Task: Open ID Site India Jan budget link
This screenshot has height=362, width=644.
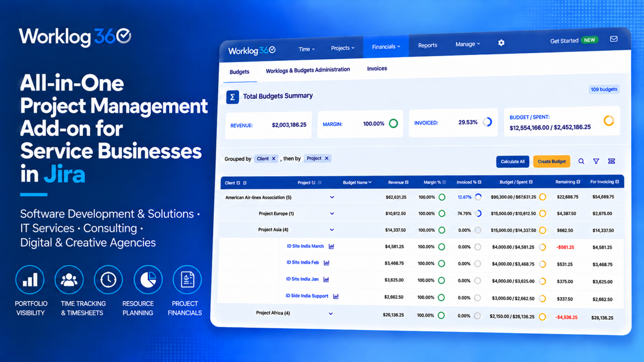Action: pos(302,279)
